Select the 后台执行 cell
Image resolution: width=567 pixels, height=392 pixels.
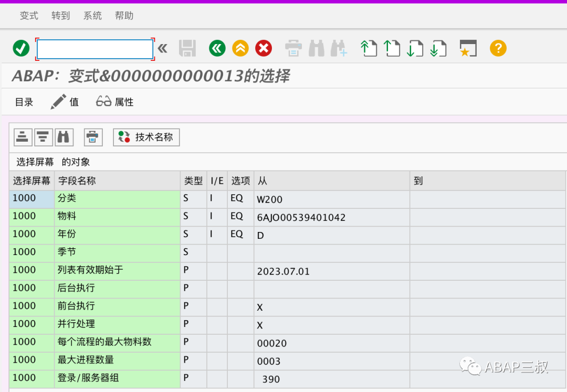coord(117,289)
